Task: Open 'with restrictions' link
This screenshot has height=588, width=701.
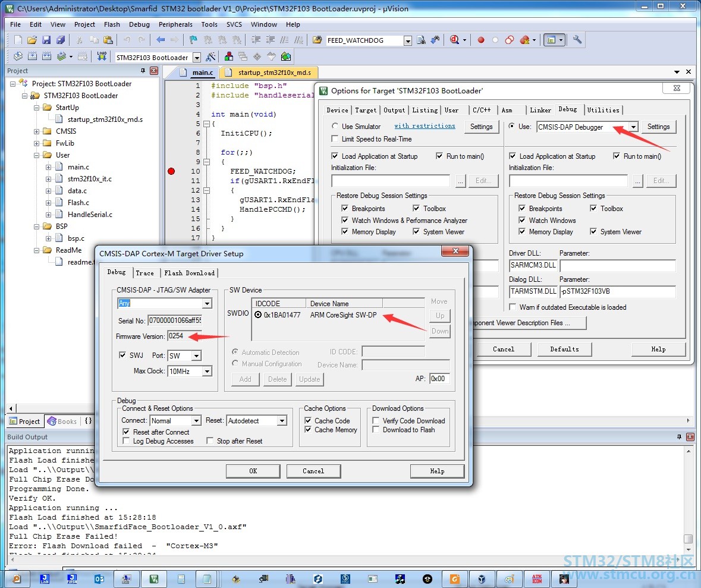Action: tap(425, 126)
